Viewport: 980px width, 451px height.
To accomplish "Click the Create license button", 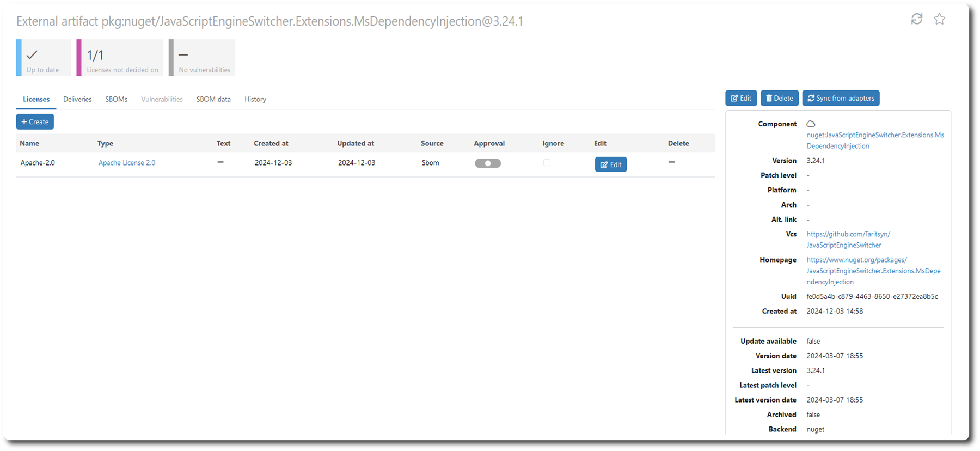I will pyautogui.click(x=35, y=121).
